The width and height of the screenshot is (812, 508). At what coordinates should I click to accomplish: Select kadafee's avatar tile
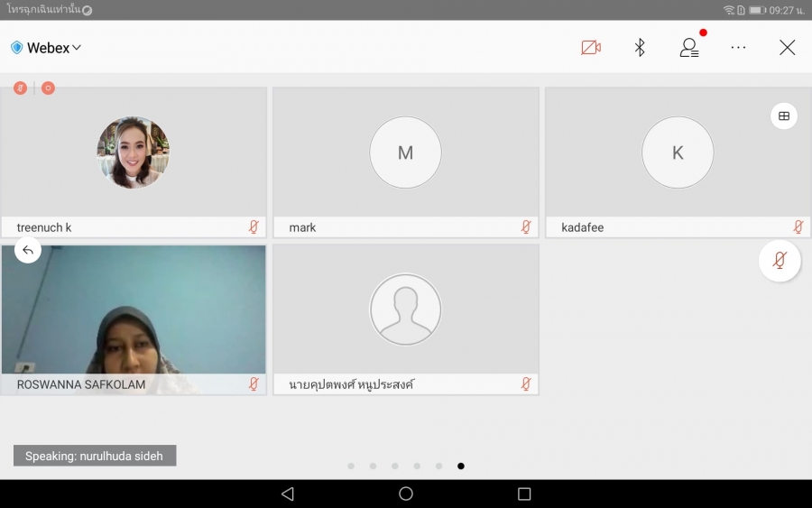click(678, 152)
